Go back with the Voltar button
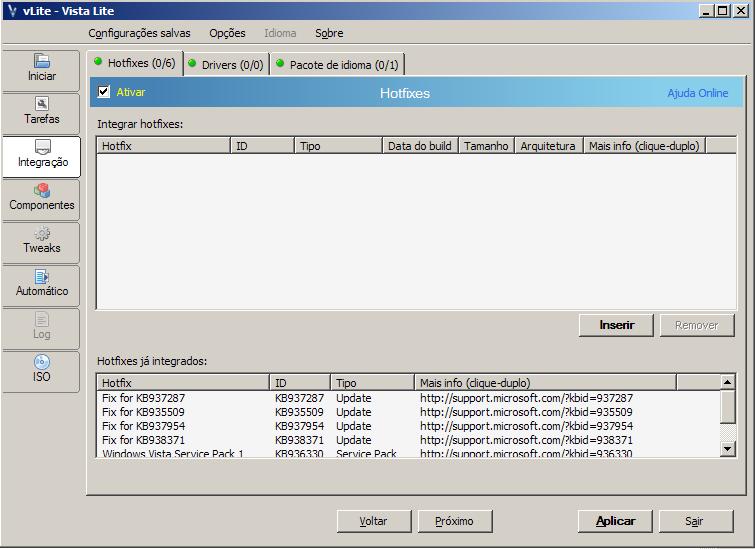The image size is (755, 549). pos(374,521)
